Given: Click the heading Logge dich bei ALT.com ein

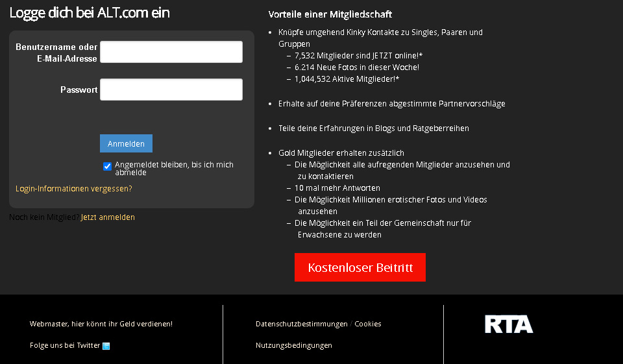Looking at the screenshot, I should coord(90,13).
